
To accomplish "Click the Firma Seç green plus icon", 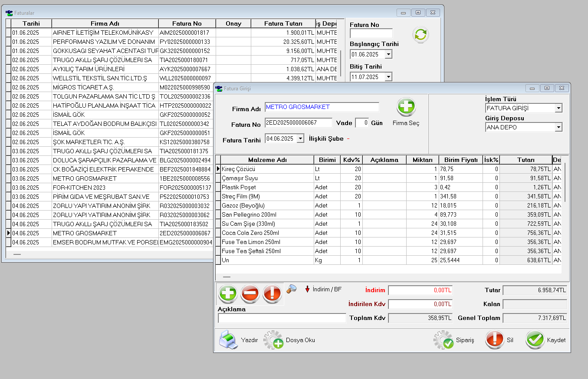I will [406, 107].
